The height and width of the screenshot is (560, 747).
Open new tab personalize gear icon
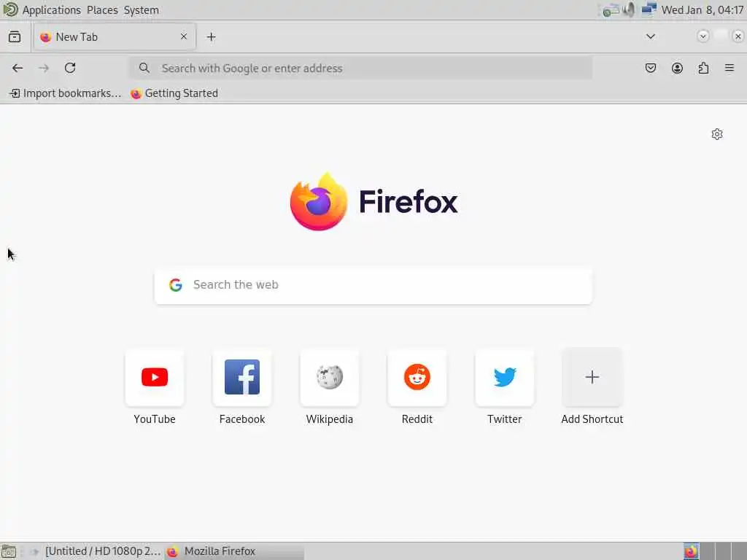(x=717, y=134)
